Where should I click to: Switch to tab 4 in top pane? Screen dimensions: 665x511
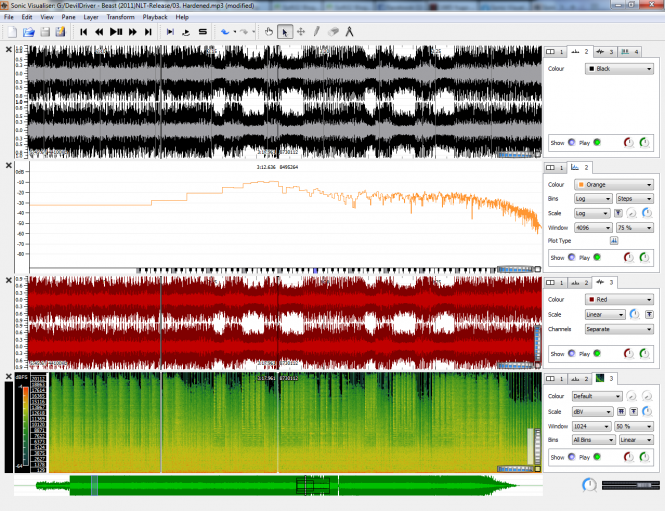630,51
